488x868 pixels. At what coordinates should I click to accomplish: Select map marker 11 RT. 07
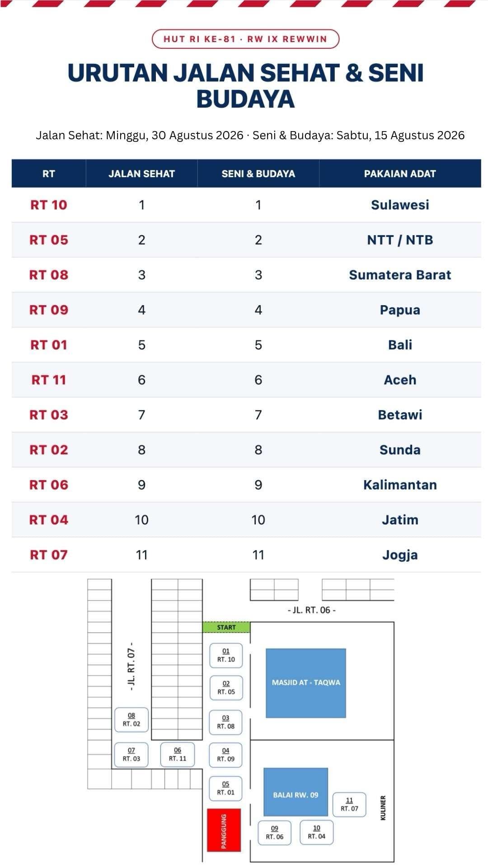tap(349, 805)
